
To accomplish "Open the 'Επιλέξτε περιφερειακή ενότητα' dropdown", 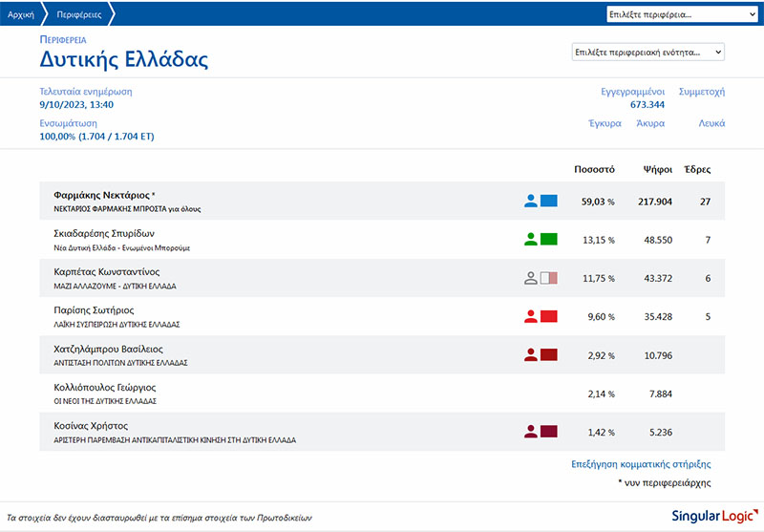I will [x=648, y=53].
